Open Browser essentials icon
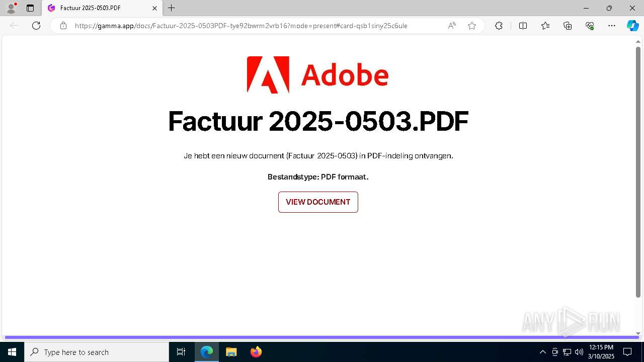The width and height of the screenshot is (644, 362). coord(590,26)
